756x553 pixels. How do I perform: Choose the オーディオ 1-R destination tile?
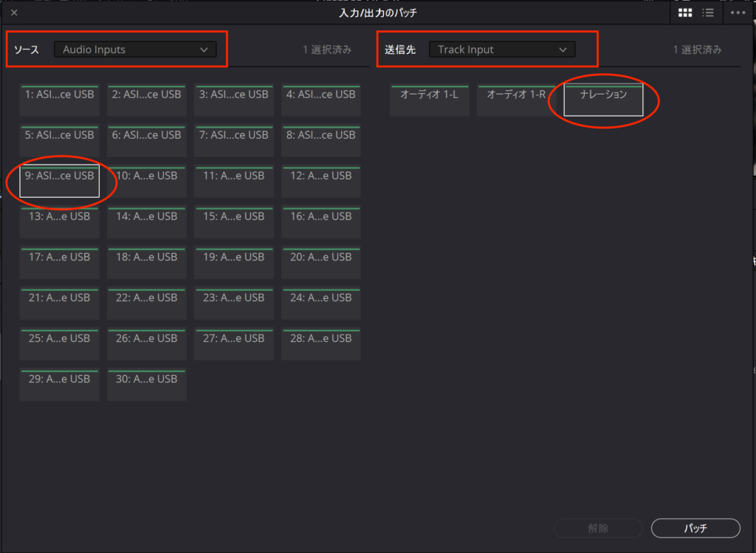516,100
